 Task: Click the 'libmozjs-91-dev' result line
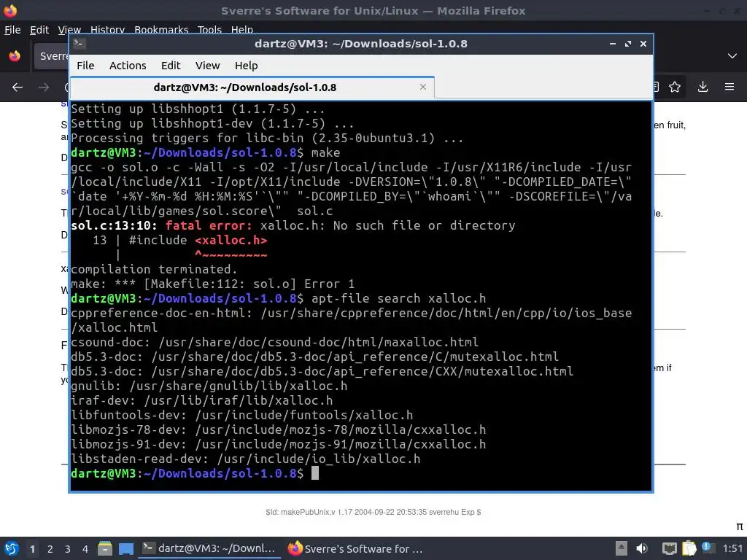(x=279, y=444)
